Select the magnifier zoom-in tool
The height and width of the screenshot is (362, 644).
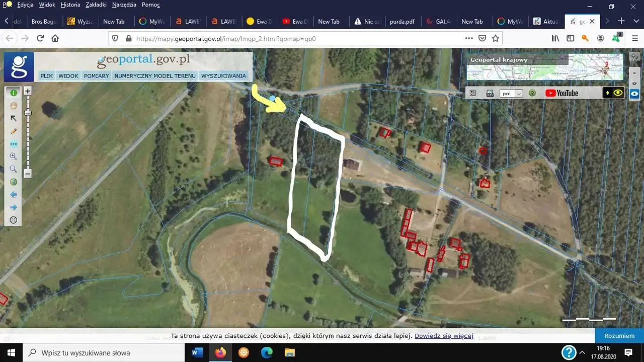pos(14,157)
